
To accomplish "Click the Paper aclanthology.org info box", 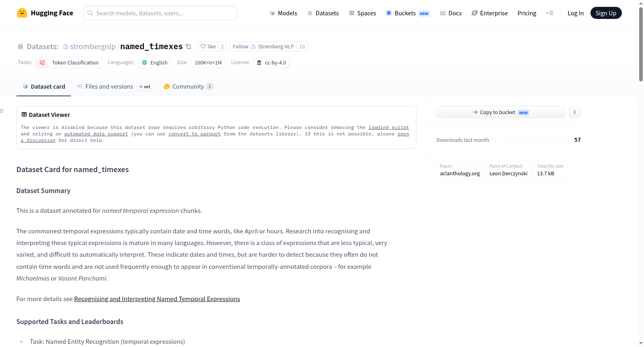I will tap(460, 170).
